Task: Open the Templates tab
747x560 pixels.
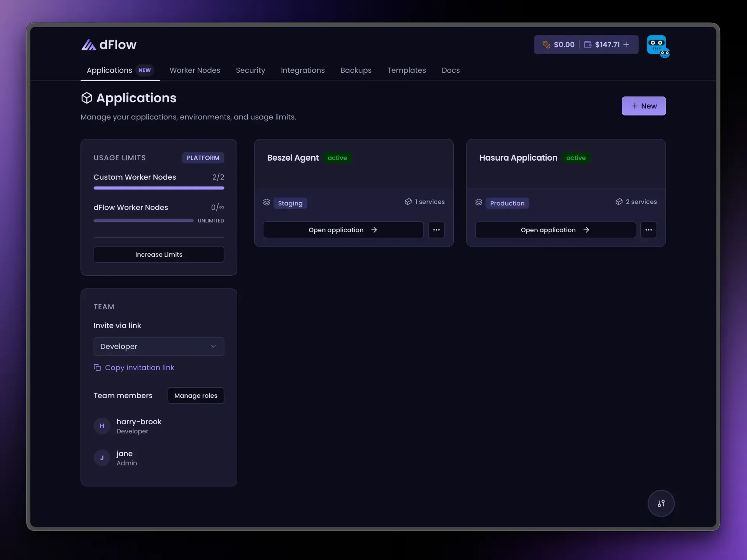Action: click(x=406, y=70)
